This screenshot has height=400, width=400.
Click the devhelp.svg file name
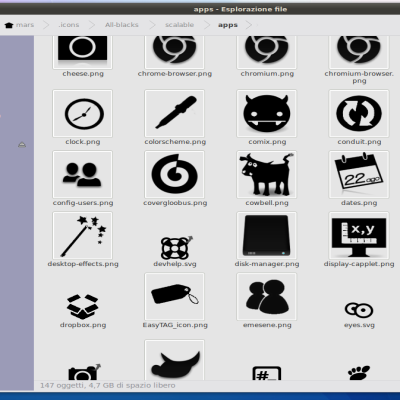click(175, 264)
